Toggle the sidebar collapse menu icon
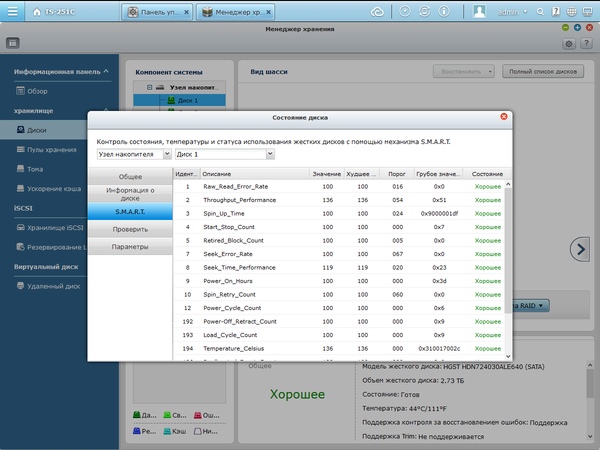This screenshot has height=450, width=600. point(13,44)
